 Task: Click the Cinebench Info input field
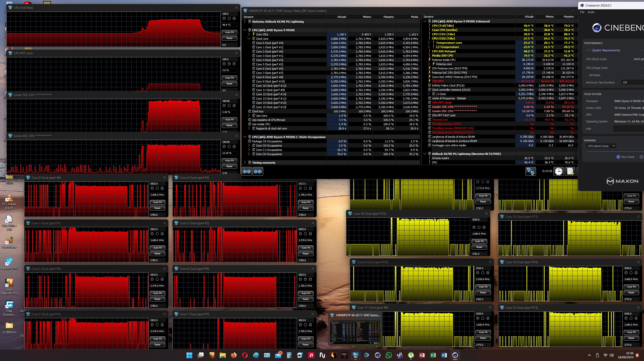pyautogui.click(x=628, y=129)
